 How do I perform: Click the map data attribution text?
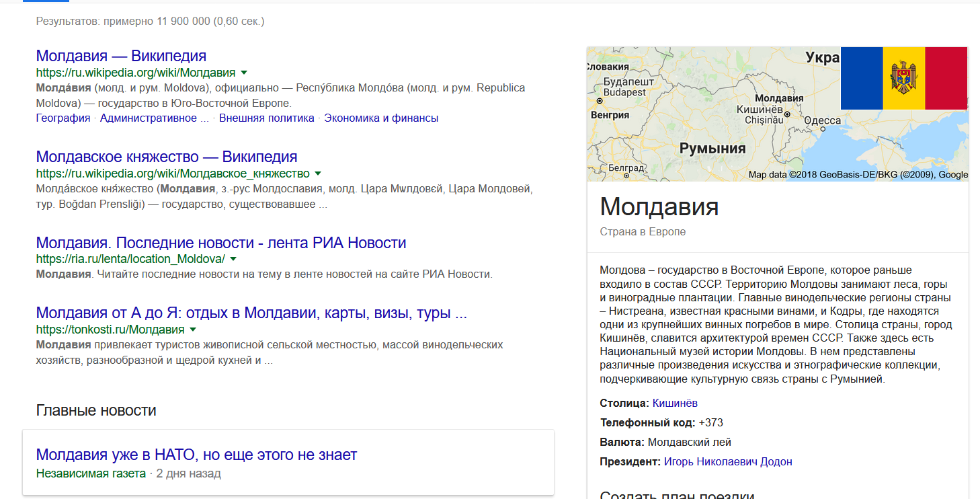[x=858, y=175]
